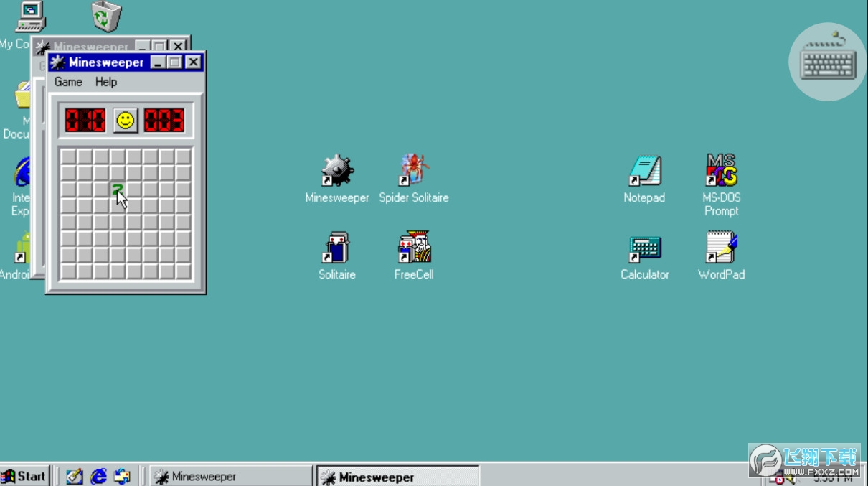Tap the on-screen keyboard round button
This screenshot has height=486, width=868.
point(828,62)
